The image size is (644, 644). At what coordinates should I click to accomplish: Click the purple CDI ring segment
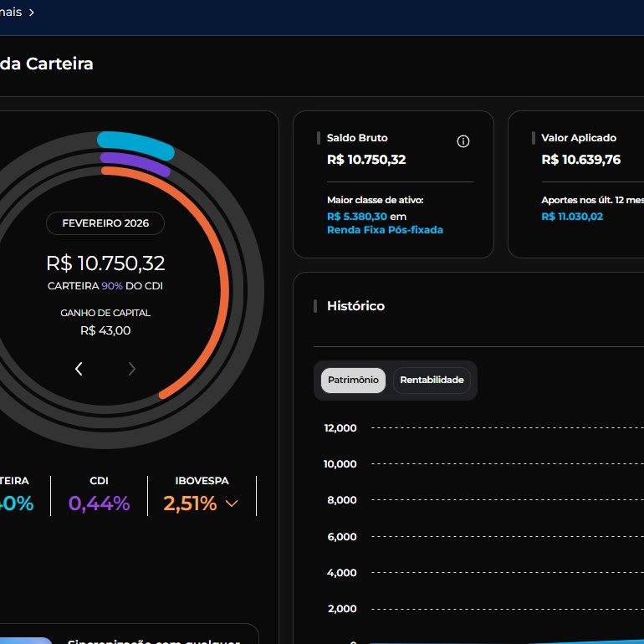pyautogui.click(x=135, y=163)
